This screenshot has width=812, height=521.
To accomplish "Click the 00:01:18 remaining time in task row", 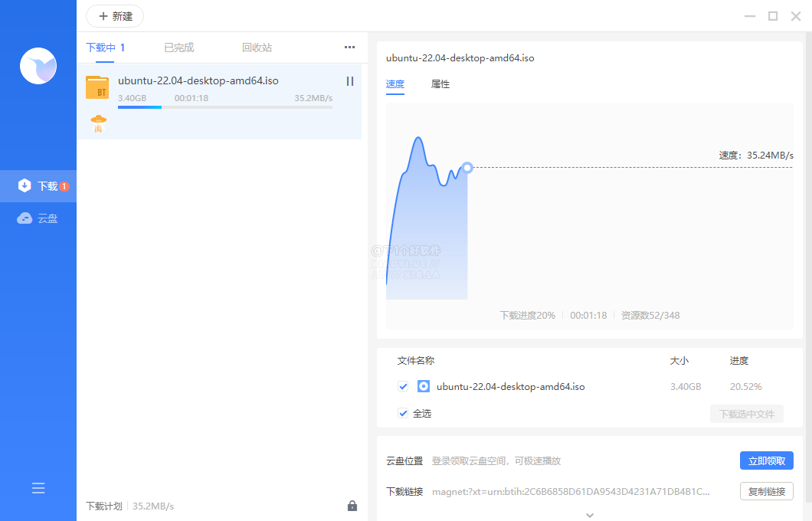I will pos(191,98).
